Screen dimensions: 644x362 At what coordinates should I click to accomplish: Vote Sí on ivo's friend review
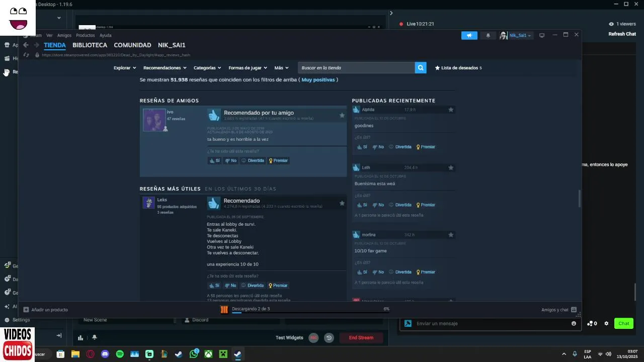coord(214,160)
